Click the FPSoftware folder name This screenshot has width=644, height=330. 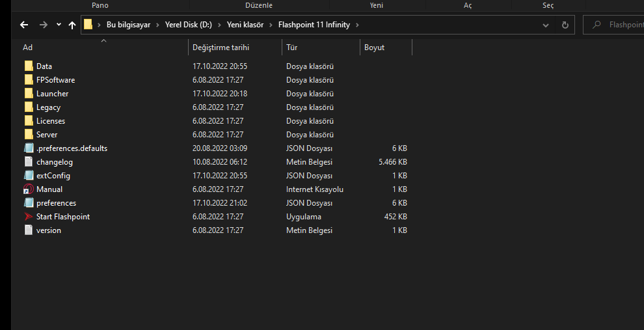(x=55, y=79)
